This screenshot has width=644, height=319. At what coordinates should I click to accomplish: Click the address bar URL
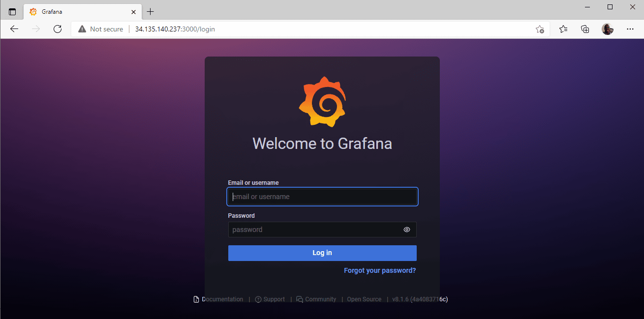(x=175, y=29)
